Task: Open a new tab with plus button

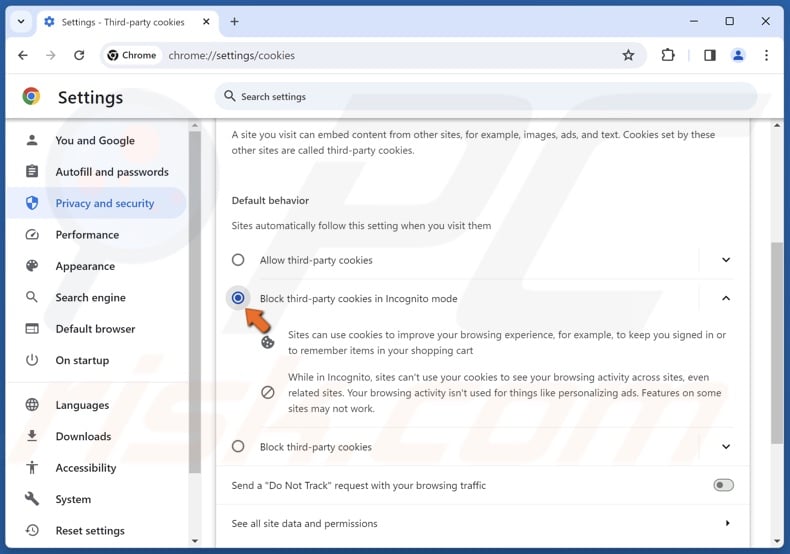Action: 234,22
